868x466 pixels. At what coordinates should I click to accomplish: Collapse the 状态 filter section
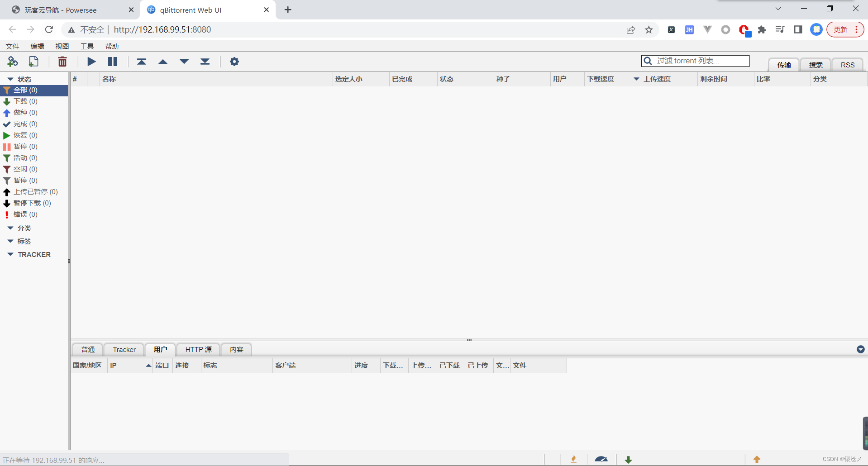point(10,79)
